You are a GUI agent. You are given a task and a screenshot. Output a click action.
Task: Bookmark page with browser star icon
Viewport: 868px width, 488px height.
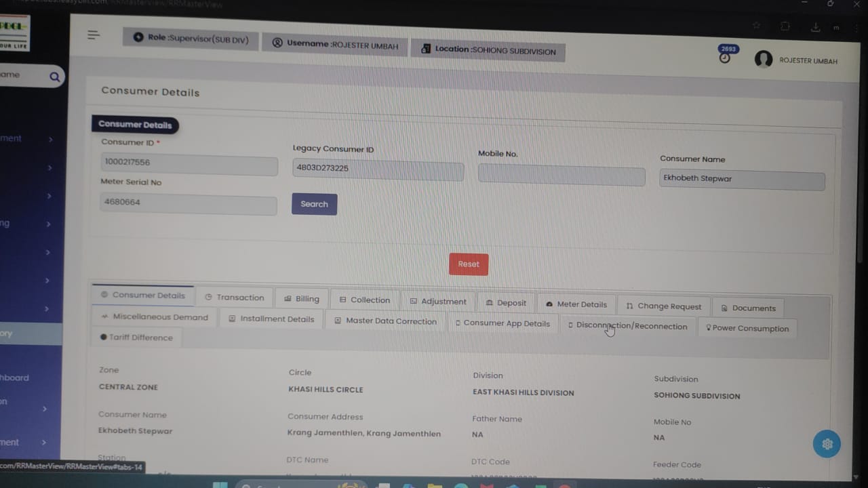[x=756, y=26]
